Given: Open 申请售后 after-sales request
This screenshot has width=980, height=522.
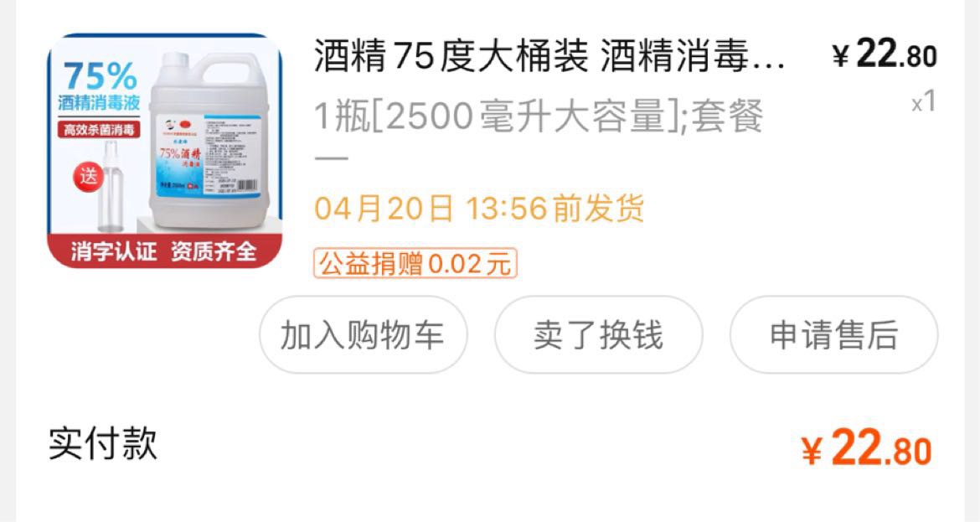Looking at the screenshot, I should 833,335.
